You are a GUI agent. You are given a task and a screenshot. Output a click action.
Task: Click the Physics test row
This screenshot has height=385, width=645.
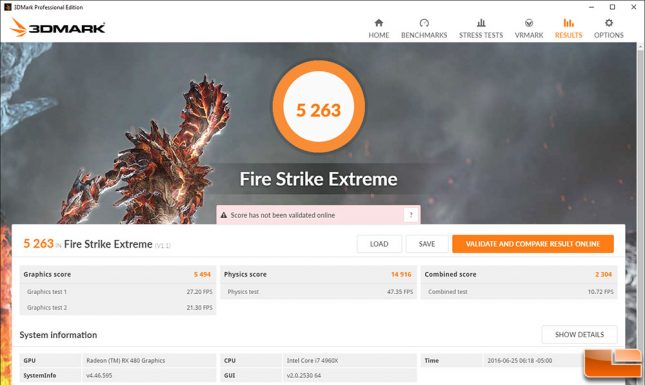tap(318, 292)
